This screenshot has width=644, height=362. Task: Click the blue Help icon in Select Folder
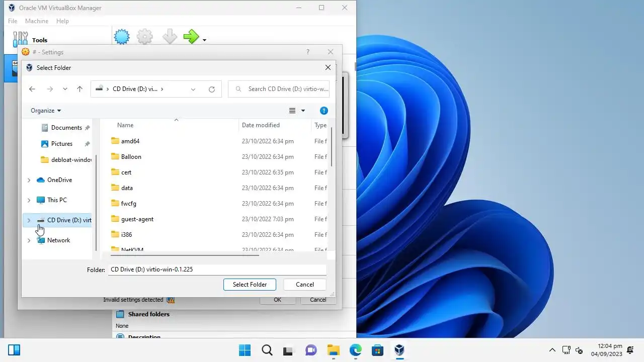pyautogui.click(x=324, y=111)
